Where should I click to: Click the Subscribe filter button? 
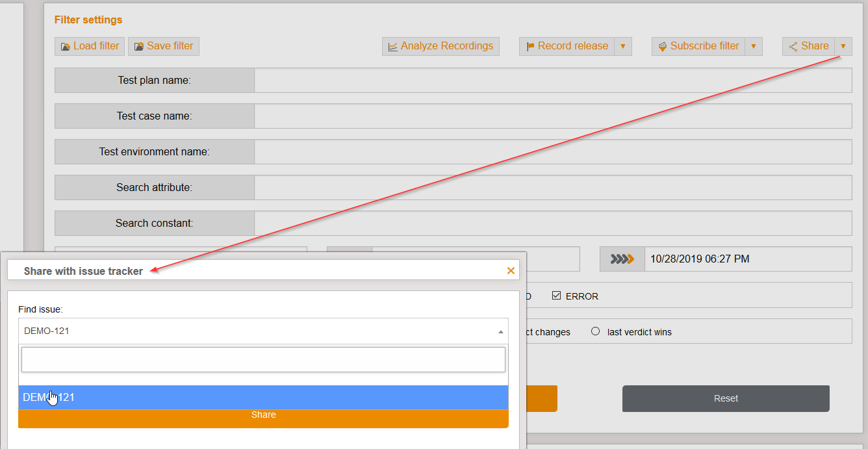pos(698,46)
